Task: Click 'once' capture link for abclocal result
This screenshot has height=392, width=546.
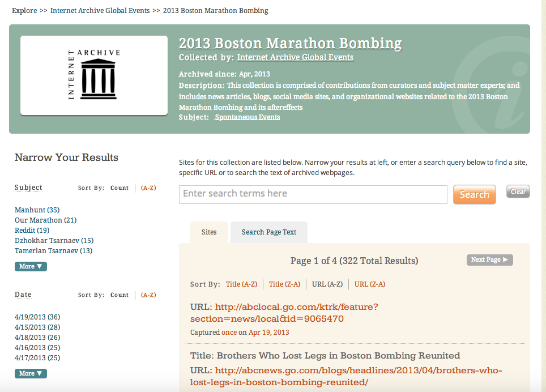Action: tap(229, 333)
